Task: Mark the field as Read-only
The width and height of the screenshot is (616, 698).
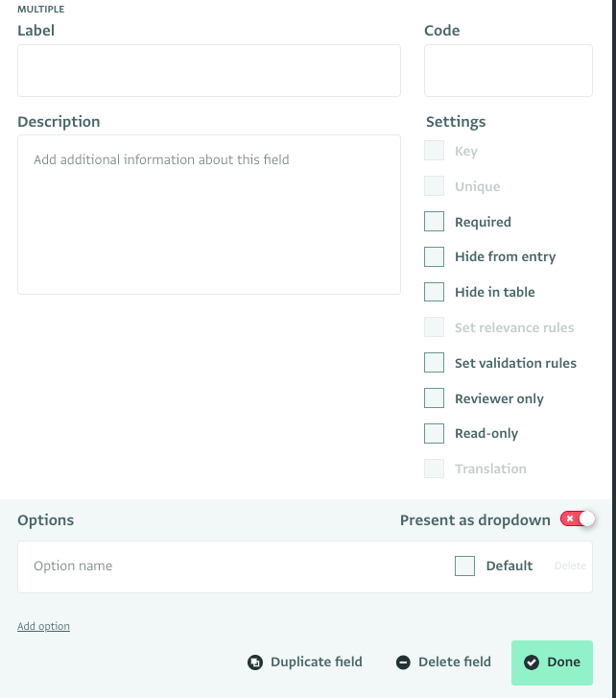Action: coord(435,433)
